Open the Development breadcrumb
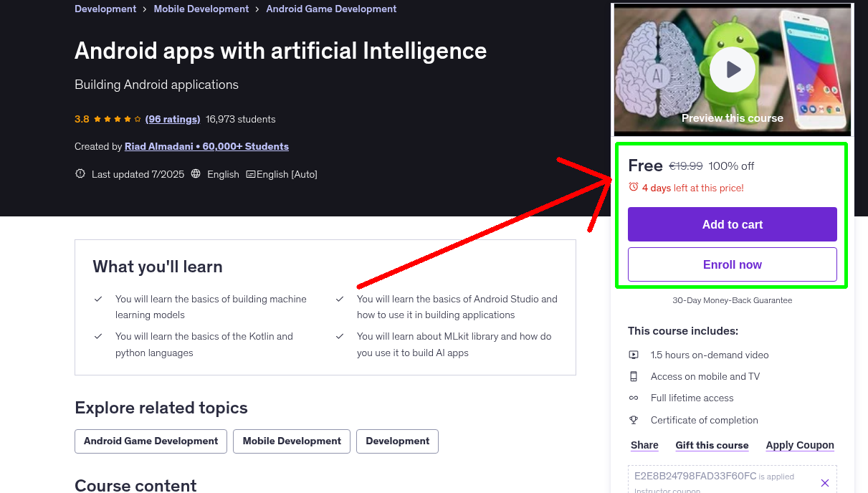868x493 pixels. tap(105, 9)
